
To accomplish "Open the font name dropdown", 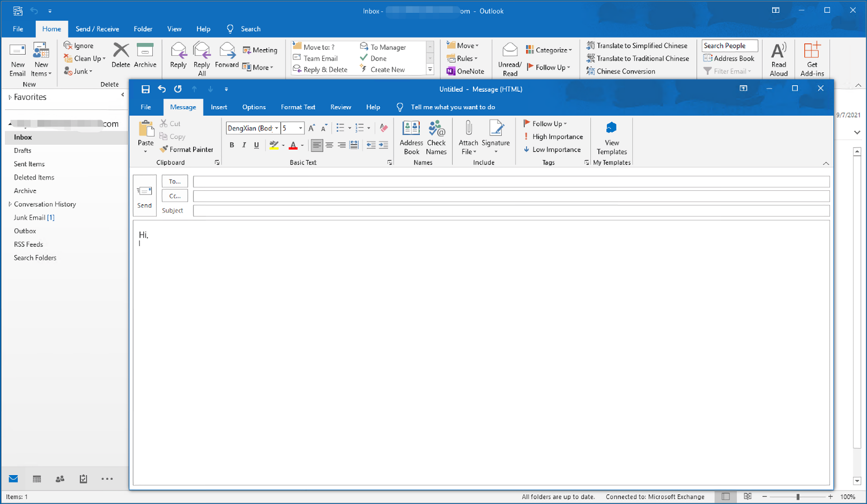I will [277, 128].
